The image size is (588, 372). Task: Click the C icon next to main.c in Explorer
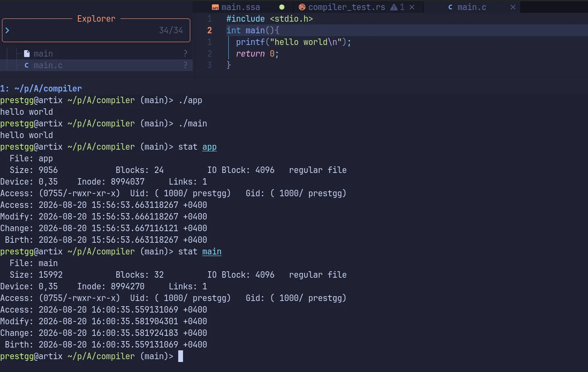[26, 65]
